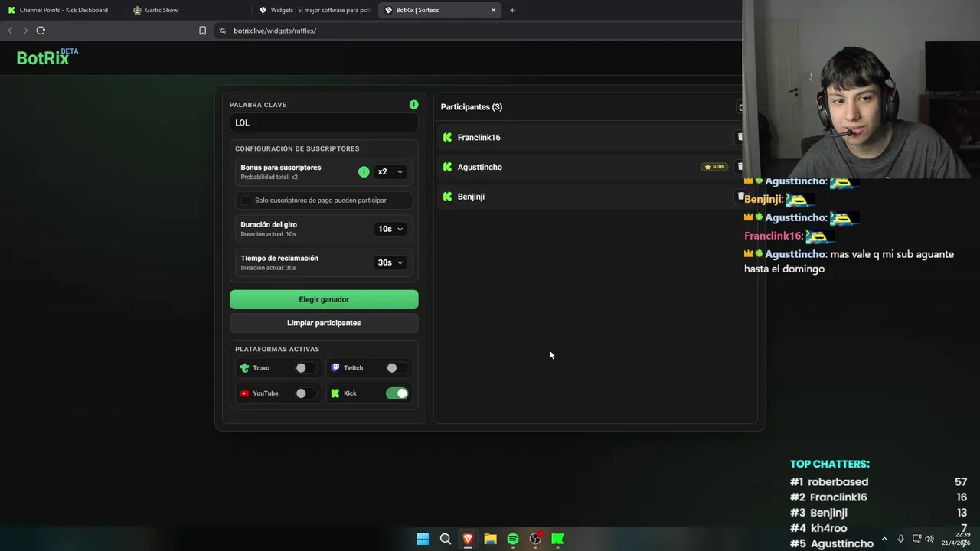
Task: Open Windows taskbar search
Action: (x=445, y=539)
